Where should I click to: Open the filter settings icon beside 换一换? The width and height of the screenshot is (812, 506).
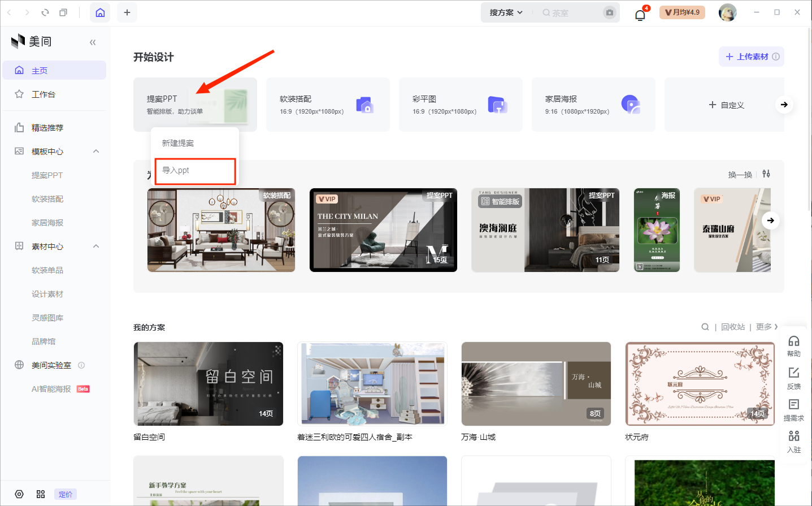click(766, 174)
